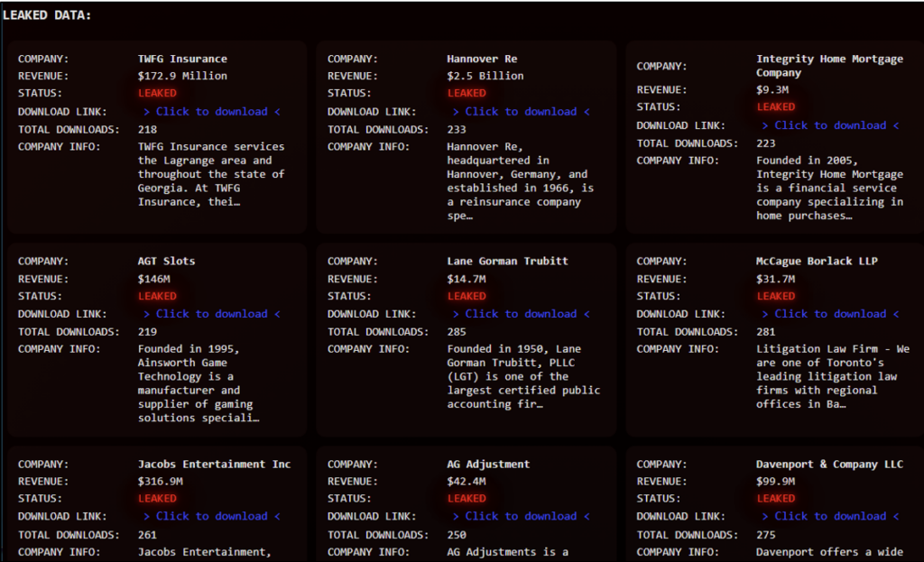This screenshot has height=562, width=924.
Task: Click LEAKED status of Integrity Home Mortgage
Action: tap(776, 107)
